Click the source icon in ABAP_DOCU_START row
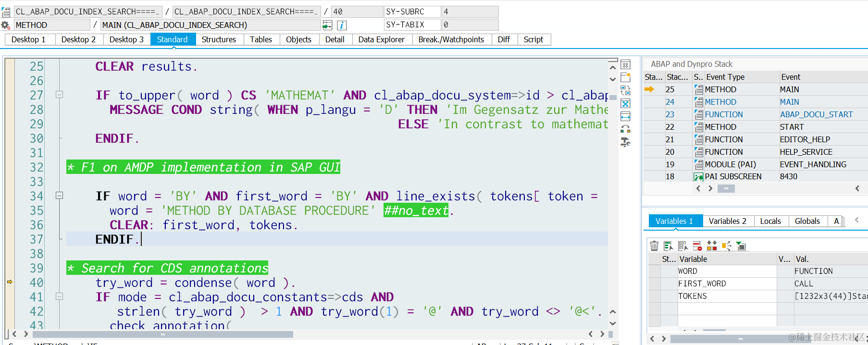The height and width of the screenshot is (345, 868). point(699,114)
